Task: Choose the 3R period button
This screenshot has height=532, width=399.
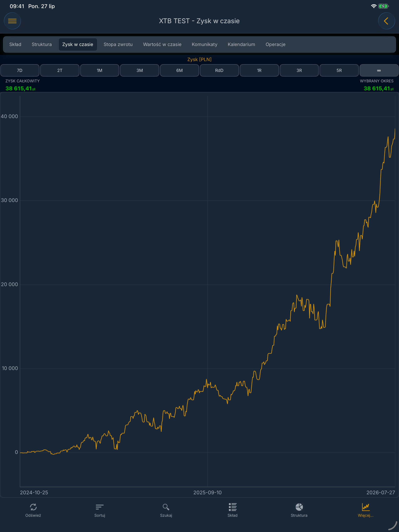Action: point(299,71)
